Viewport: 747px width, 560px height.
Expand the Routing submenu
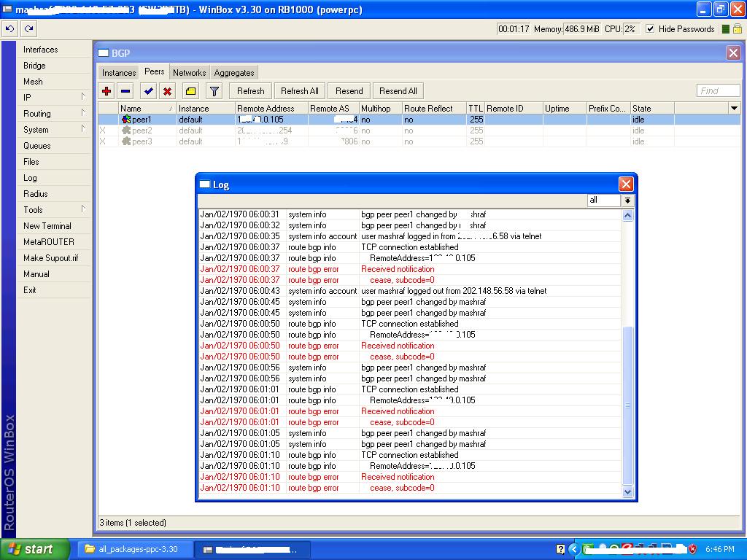pos(83,113)
